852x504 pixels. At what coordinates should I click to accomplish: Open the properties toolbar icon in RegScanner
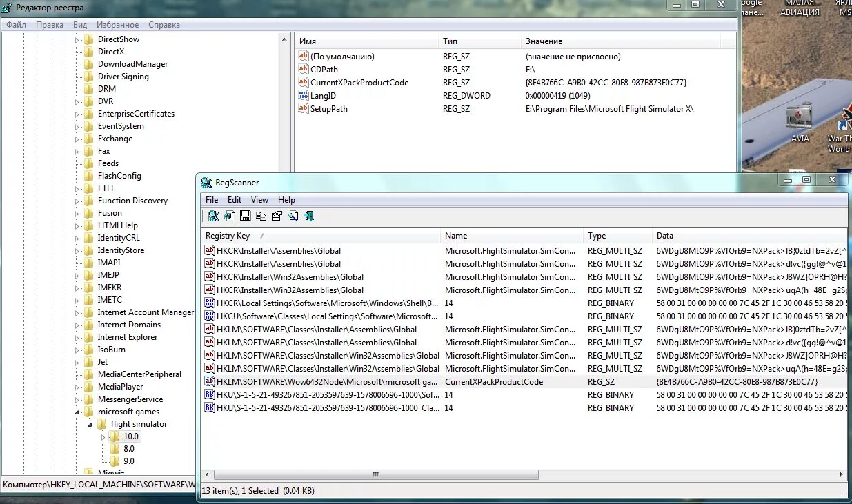[277, 216]
